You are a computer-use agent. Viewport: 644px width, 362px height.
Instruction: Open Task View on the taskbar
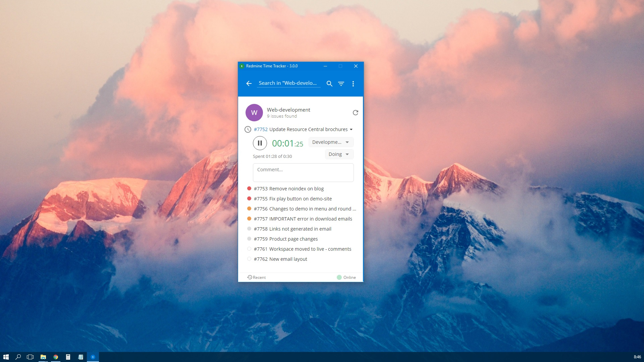[30, 357]
